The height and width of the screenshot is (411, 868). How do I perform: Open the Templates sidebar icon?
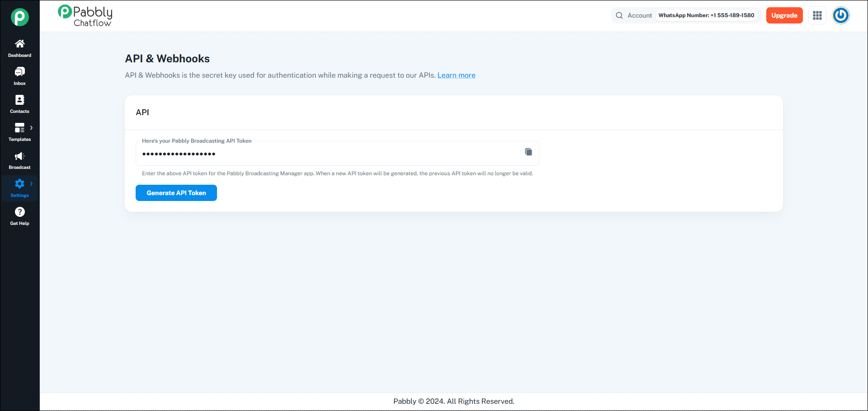tap(20, 128)
